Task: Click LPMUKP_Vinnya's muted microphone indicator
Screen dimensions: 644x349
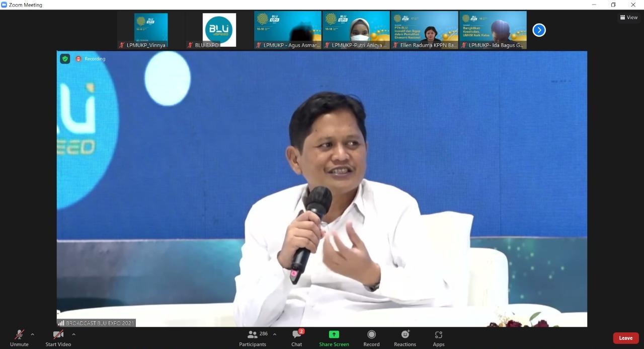Action: [121, 45]
